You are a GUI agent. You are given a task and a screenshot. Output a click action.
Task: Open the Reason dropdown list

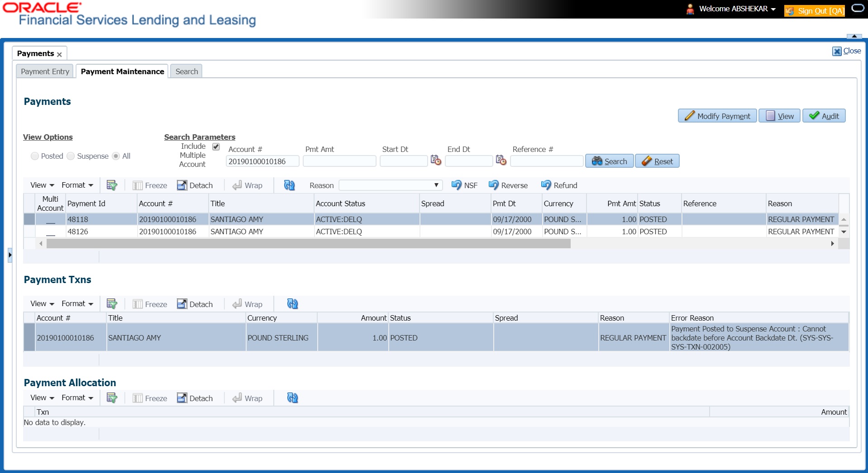coord(390,185)
